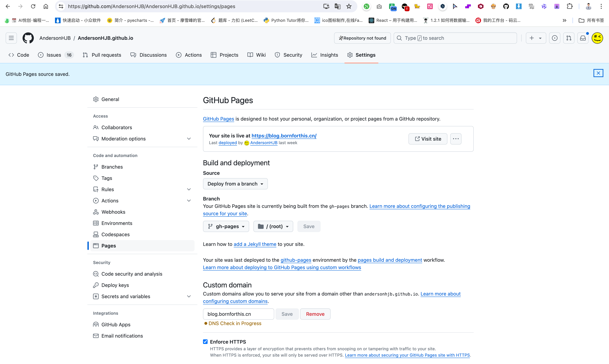Switch to the Issues tab
Viewport: 609px width, 364px height.
[56, 55]
